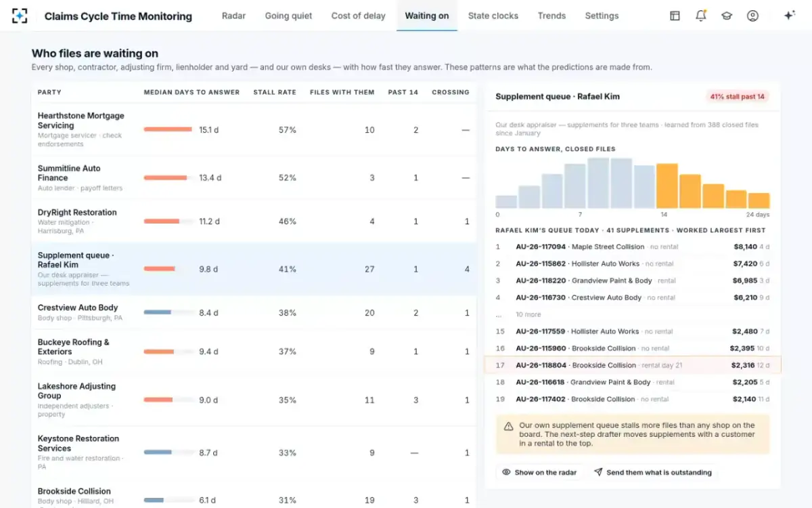
Task: Select Keystone Restoration Services row
Action: 254,452
